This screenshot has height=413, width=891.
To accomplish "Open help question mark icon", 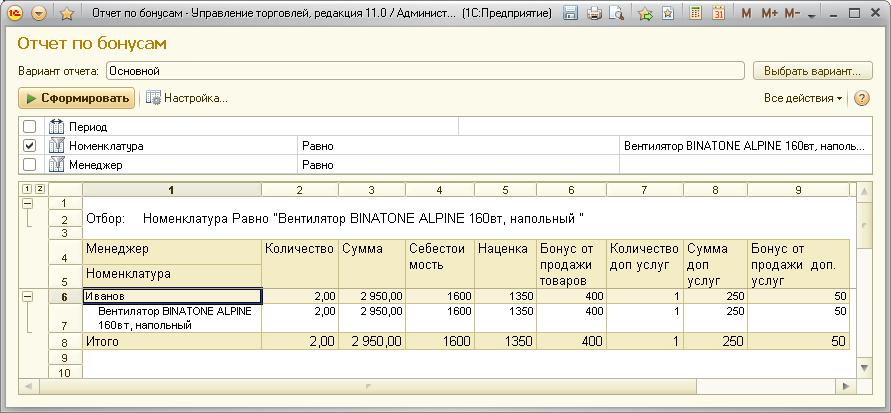I will 861,98.
